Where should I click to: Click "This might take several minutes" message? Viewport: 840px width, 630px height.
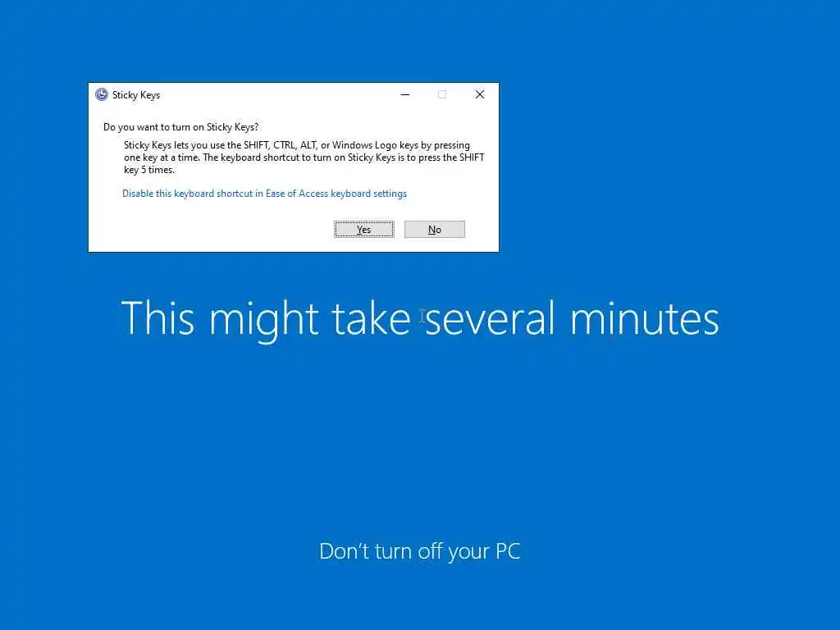[420, 319]
